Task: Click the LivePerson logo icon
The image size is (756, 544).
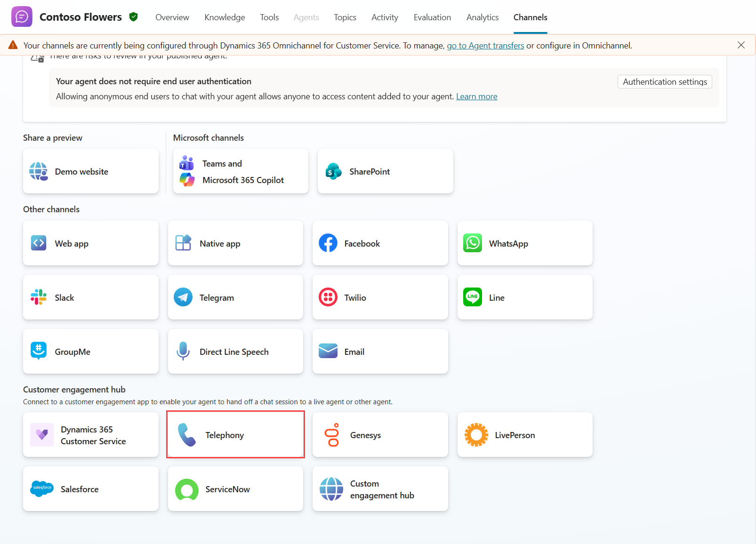Action: (476, 435)
